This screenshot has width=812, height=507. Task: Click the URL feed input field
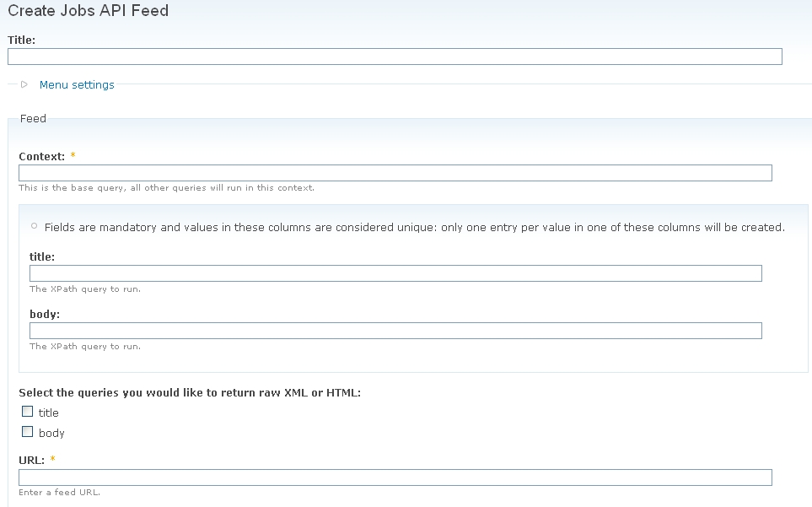click(x=396, y=477)
